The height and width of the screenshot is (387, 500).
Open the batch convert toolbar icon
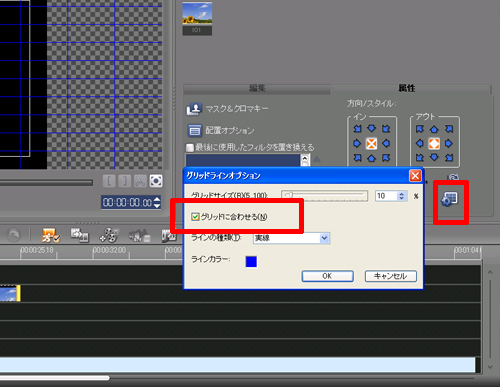click(x=79, y=235)
